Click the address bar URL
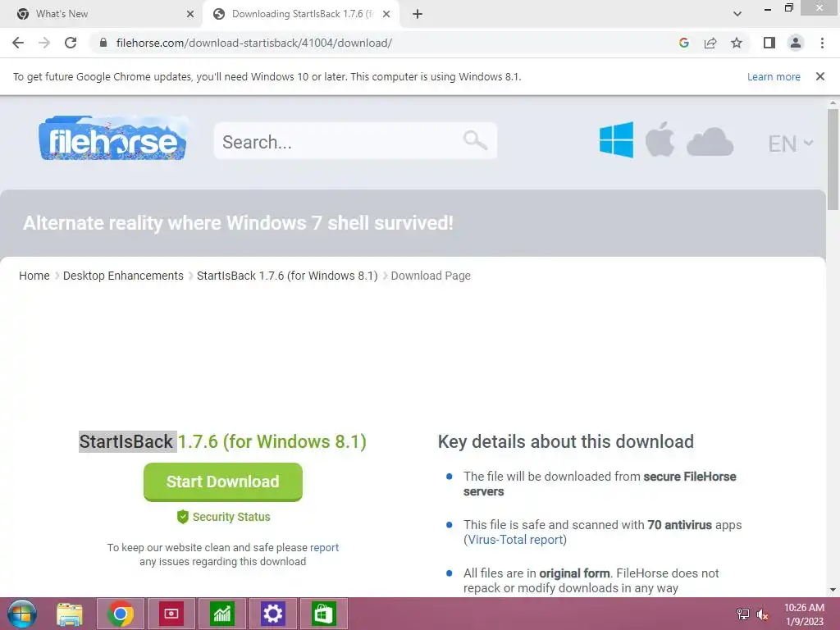 click(x=254, y=43)
